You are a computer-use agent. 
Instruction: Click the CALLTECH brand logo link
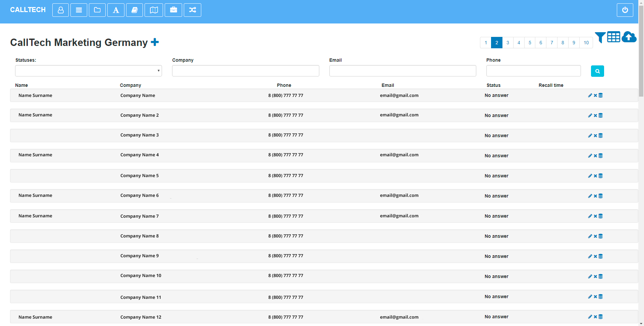click(28, 10)
